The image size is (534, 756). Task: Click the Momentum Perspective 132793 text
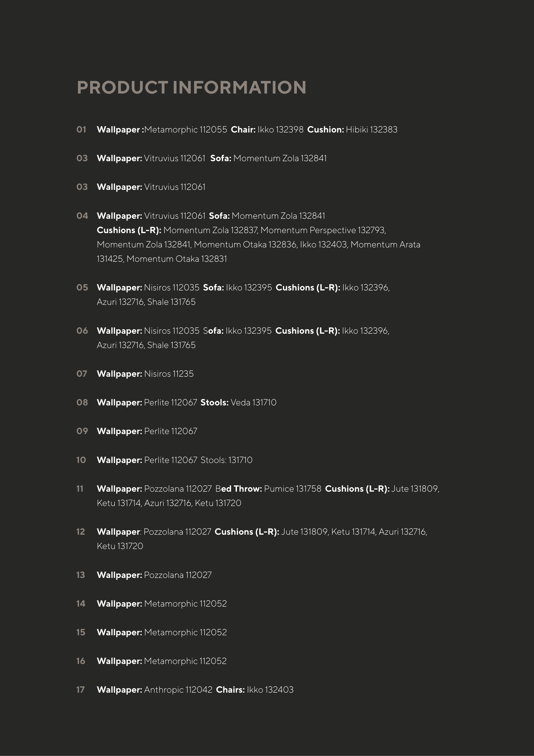pyautogui.click(x=323, y=230)
